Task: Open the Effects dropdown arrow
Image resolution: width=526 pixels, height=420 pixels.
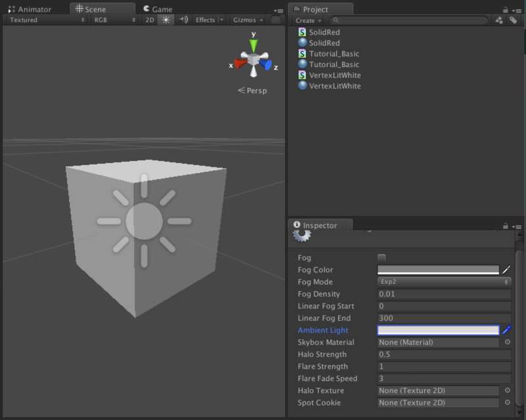Action: click(x=222, y=20)
